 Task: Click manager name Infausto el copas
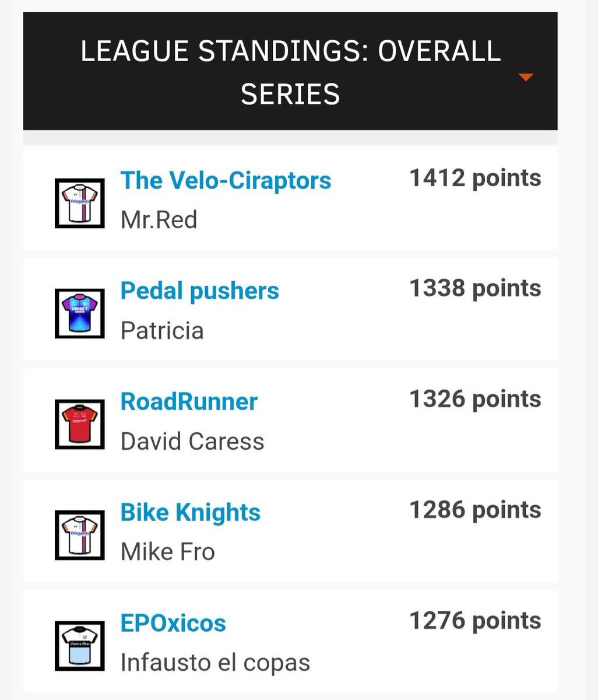215,663
